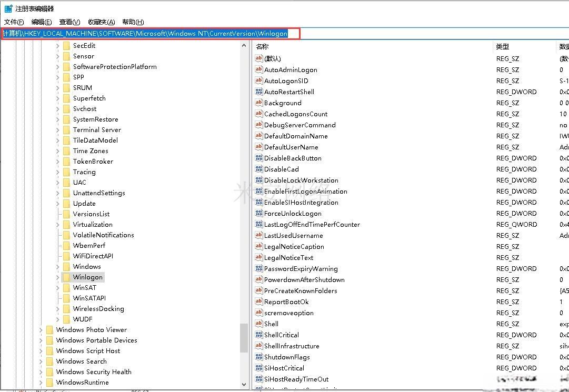Click the DWORD icon for EnableFirstLogonAnimation

[x=259, y=191]
